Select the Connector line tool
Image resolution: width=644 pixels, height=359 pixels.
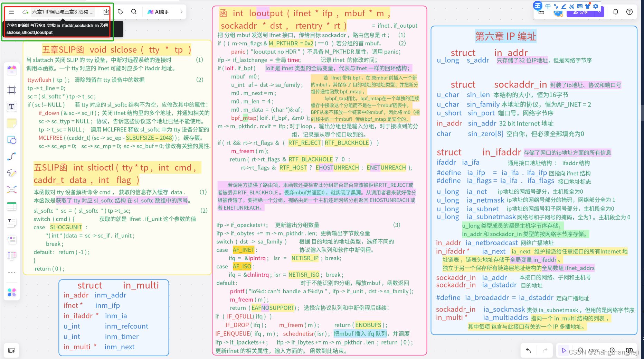pyautogui.click(x=12, y=156)
